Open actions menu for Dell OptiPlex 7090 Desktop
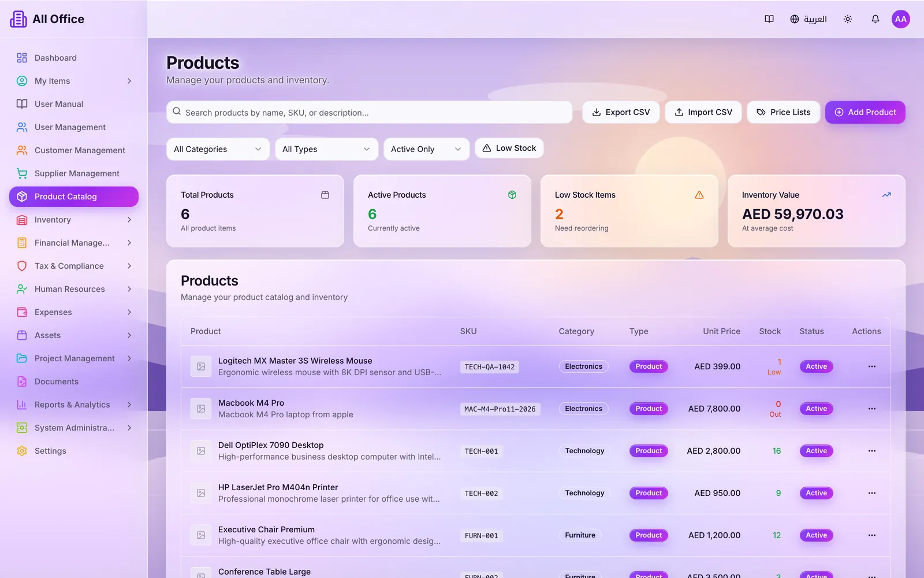924x578 pixels. 872,451
